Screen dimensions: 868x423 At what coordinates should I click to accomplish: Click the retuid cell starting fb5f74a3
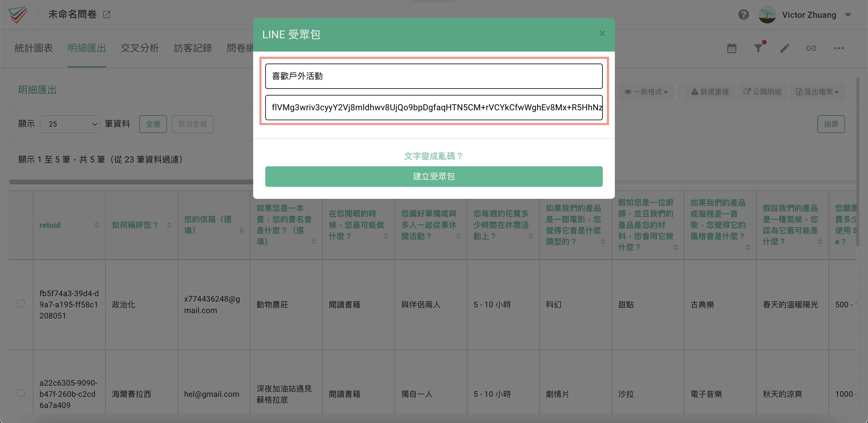tap(69, 305)
